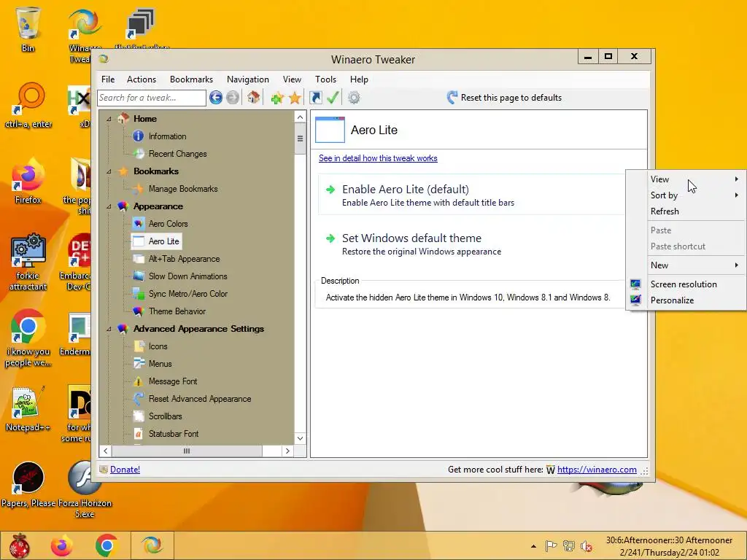Screen dimensions: 747x560
Task: Expand the View submenu in context menu
Action: point(696,179)
